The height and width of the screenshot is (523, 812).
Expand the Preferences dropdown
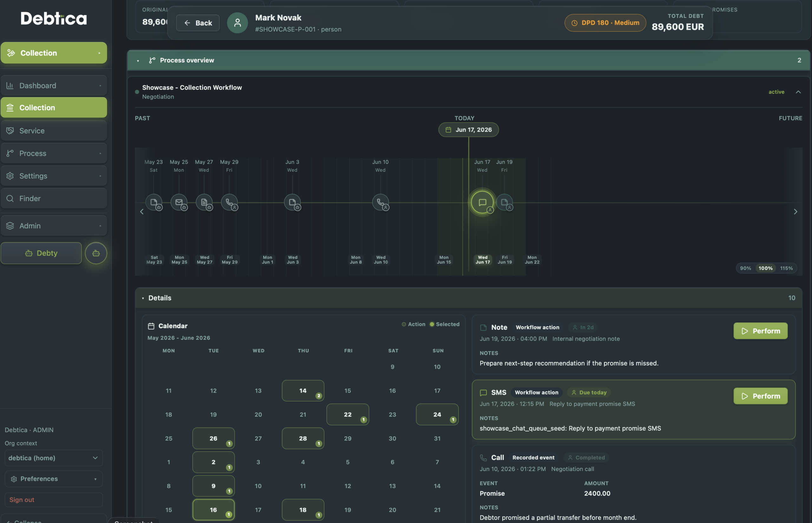coord(95,479)
